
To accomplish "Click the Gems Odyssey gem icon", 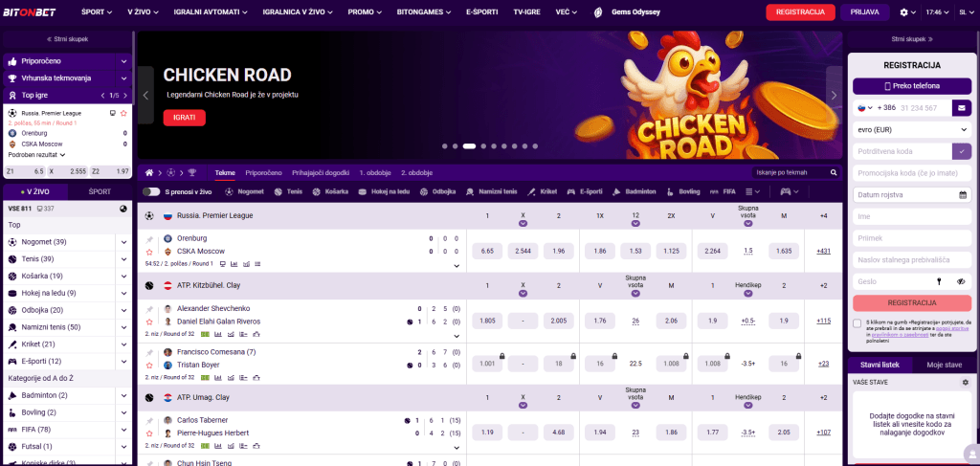I will (598, 11).
